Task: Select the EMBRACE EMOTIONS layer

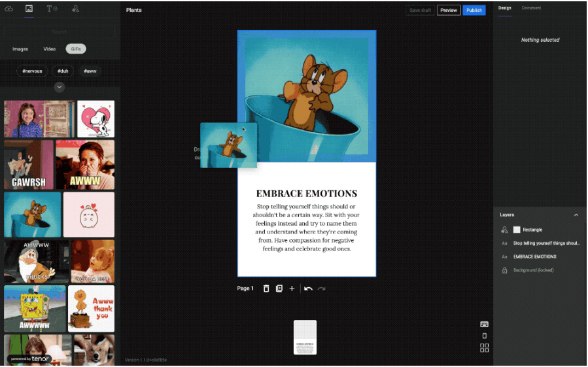Action: pos(540,256)
